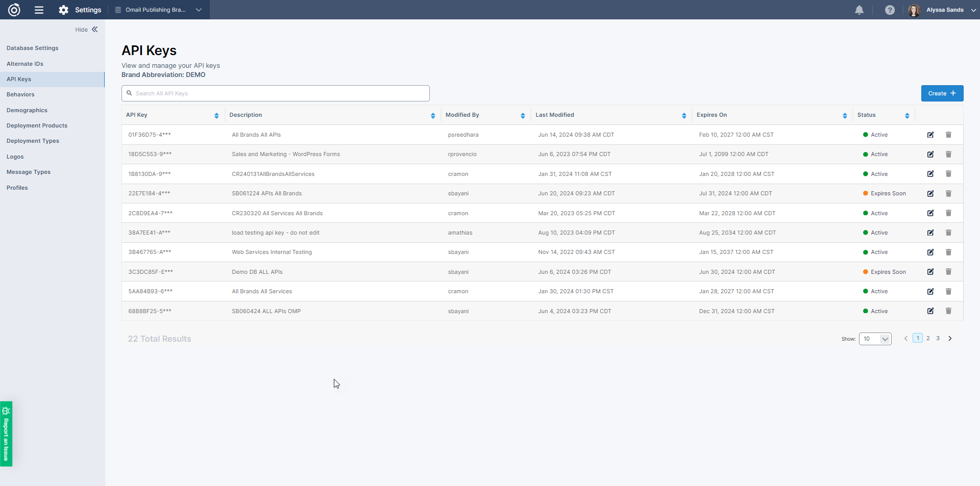
Task: Sort table by Expires On column
Action: tap(845, 116)
